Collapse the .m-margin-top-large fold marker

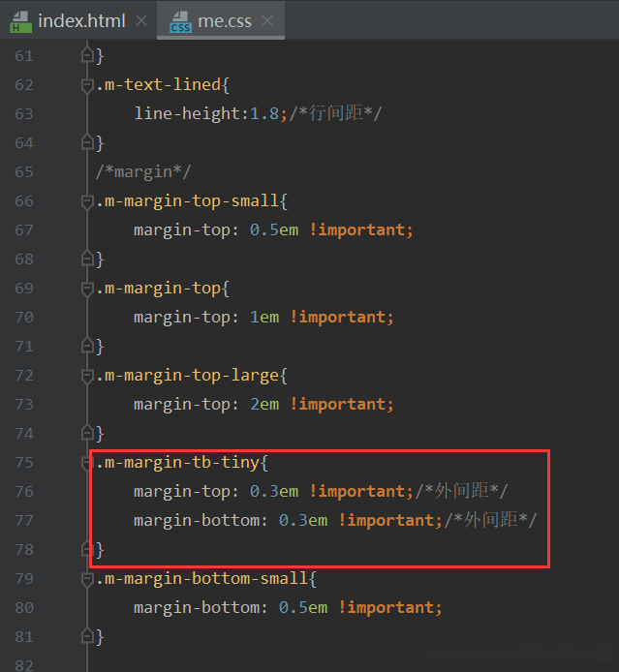87,376
